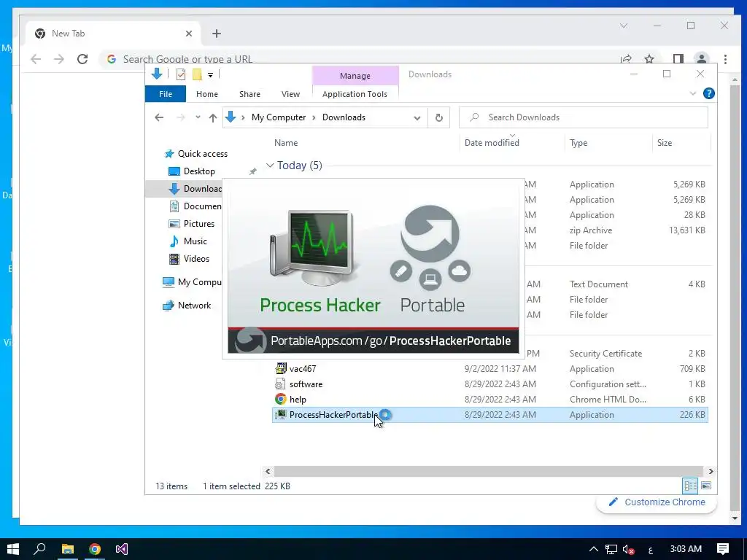Click Downloads in address breadcrumb

pos(344,117)
